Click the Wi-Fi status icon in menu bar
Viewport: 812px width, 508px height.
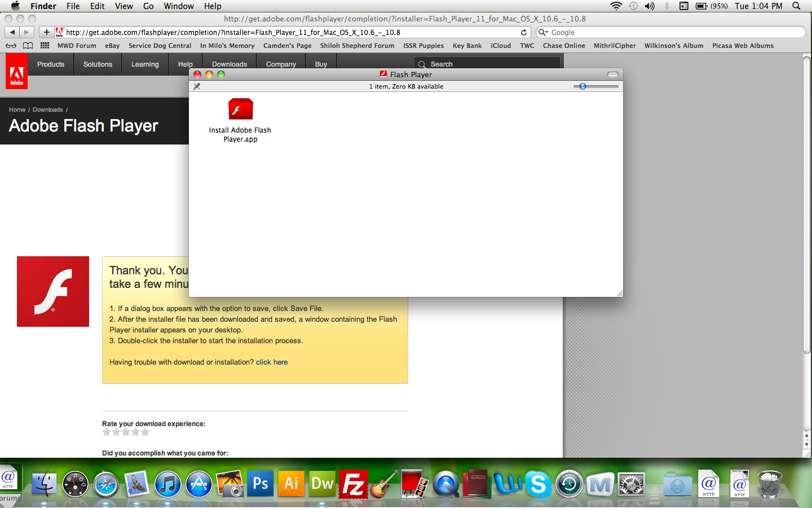click(616, 6)
